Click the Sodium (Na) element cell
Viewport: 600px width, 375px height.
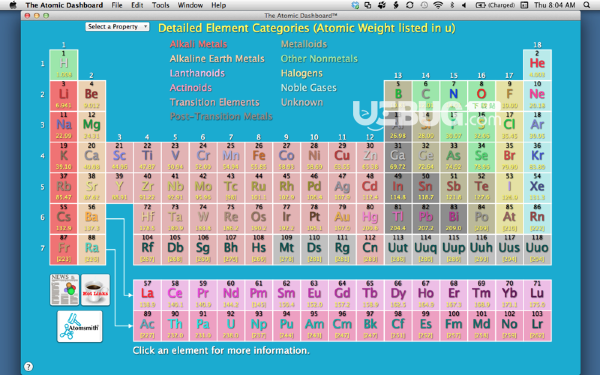click(64, 126)
